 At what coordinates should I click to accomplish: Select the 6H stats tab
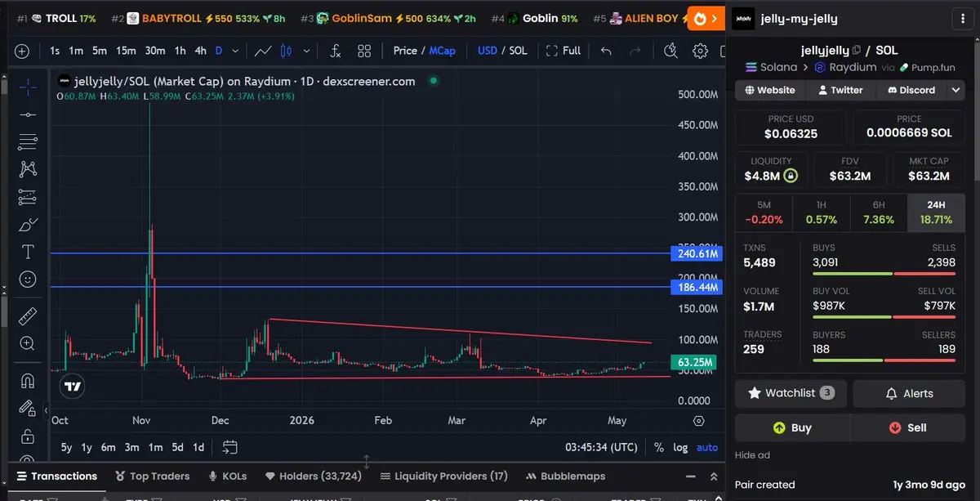pos(879,212)
